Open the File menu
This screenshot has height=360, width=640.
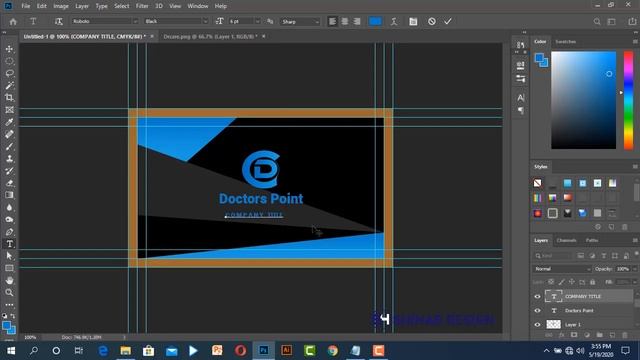click(26, 6)
